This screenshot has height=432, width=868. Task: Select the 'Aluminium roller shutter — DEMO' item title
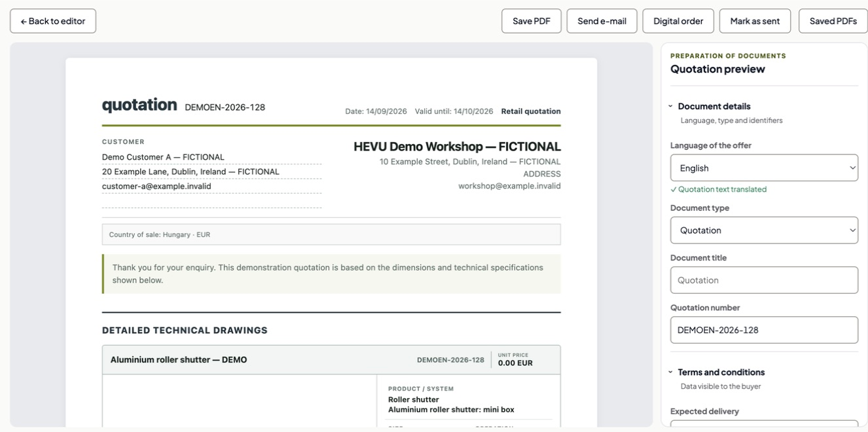pyautogui.click(x=179, y=359)
